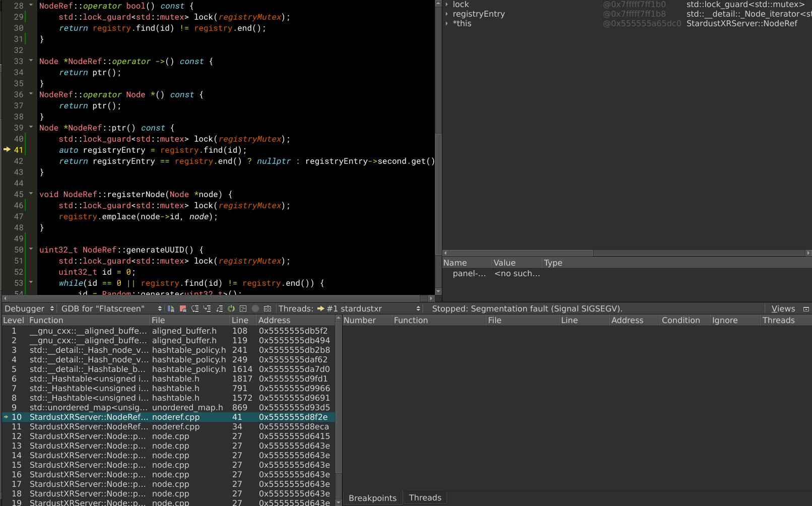Click line number 47 in the gutter
The height and width of the screenshot is (506, 812).
19,216
